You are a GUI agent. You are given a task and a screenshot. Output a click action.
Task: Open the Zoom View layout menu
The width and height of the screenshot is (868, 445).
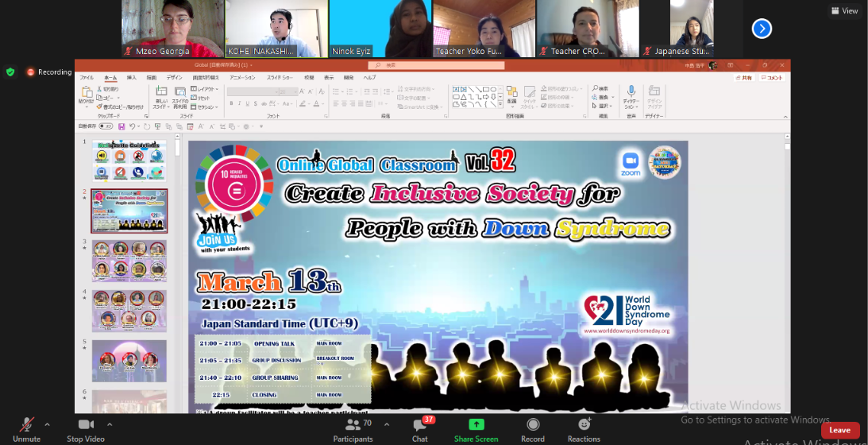(x=844, y=10)
